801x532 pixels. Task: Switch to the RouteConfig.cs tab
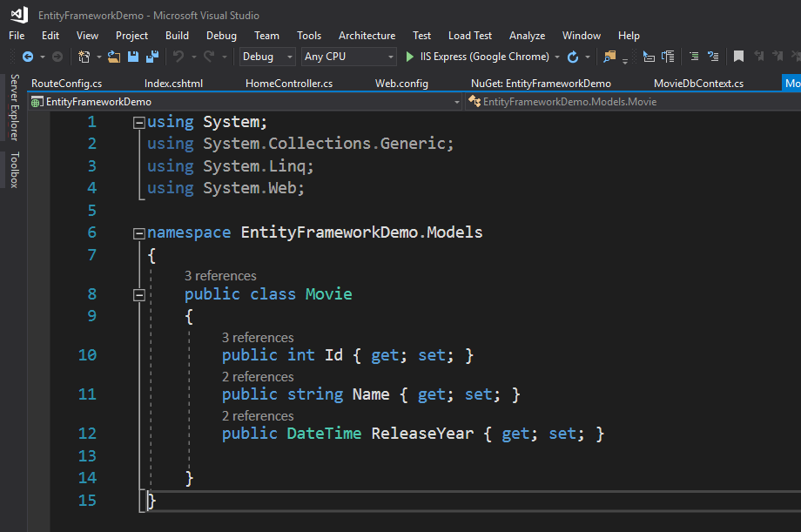click(67, 84)
